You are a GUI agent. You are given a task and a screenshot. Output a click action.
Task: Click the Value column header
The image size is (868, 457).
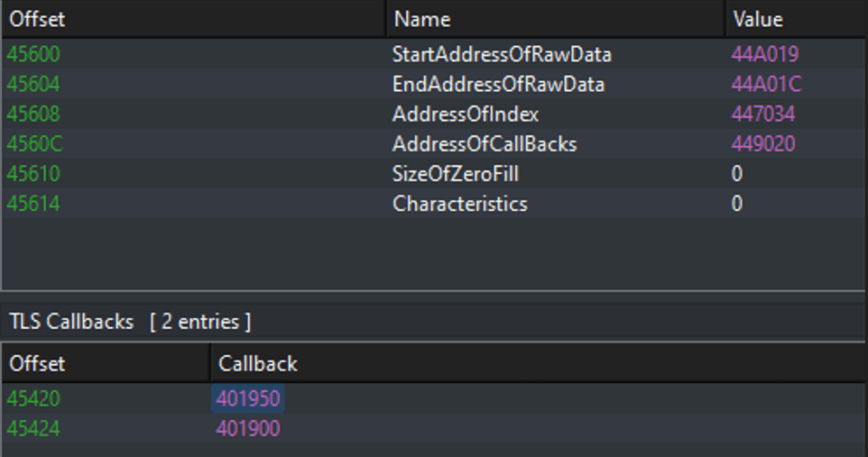tap(796, 19)
